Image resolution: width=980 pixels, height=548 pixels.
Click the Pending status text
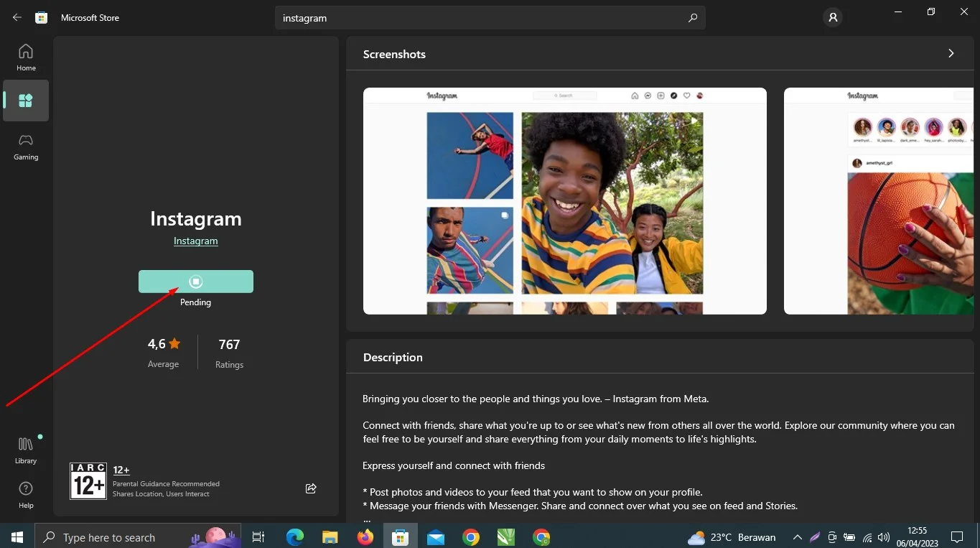(195, 302)
